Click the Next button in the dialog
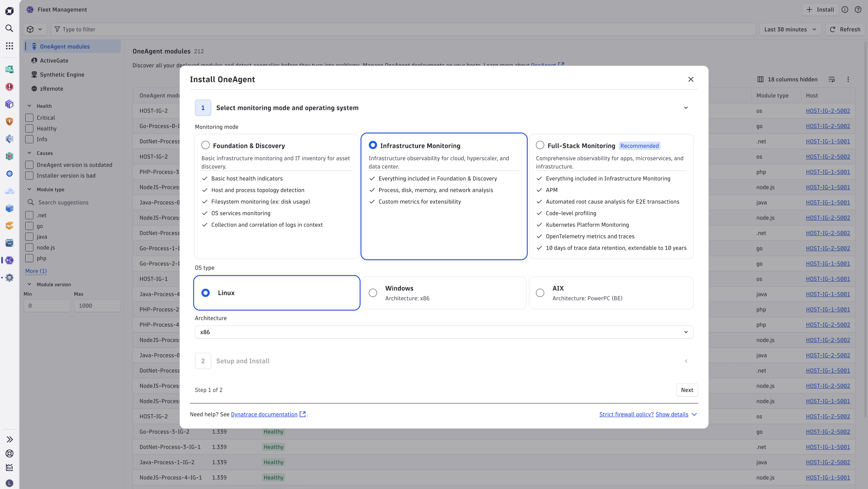Viewport: 868px width, 489px height. click(687, 390)
